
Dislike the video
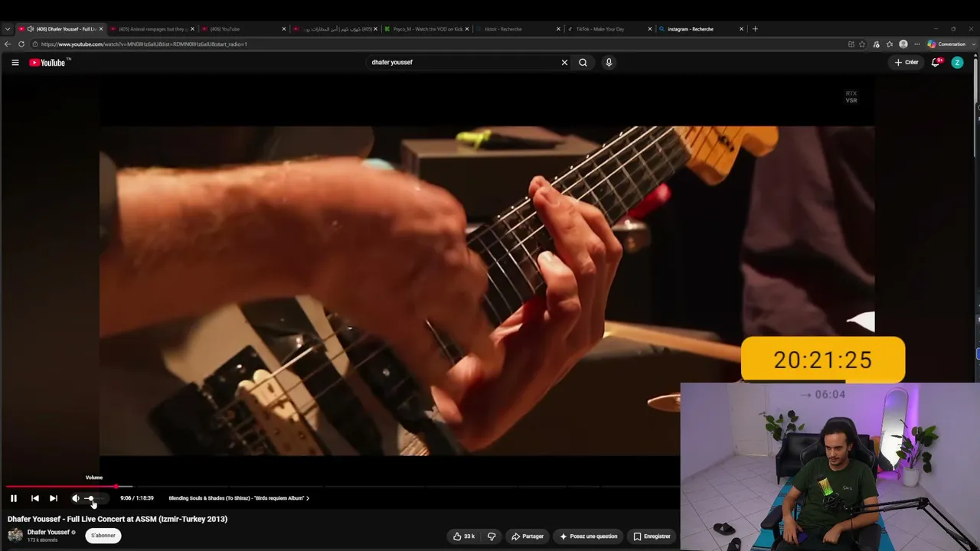point(492,536)
